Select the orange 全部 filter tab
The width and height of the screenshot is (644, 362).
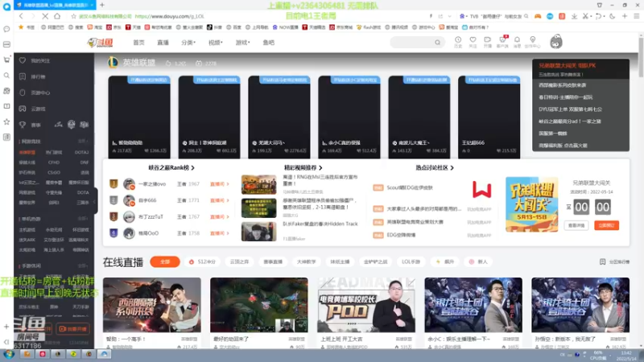click(165, 261)
